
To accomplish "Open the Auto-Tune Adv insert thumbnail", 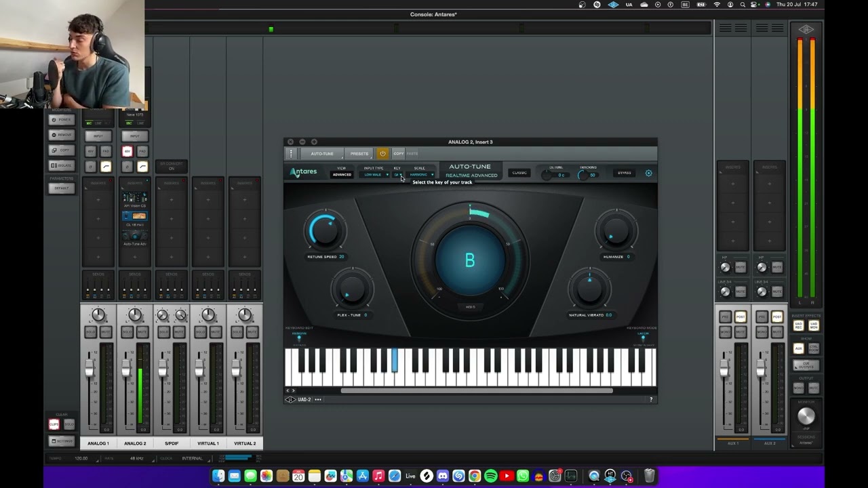I will (135, 237).
